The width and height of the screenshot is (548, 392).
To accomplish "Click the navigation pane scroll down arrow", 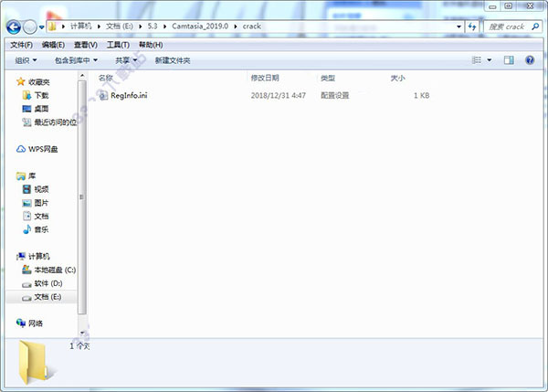I will point(82,333).
